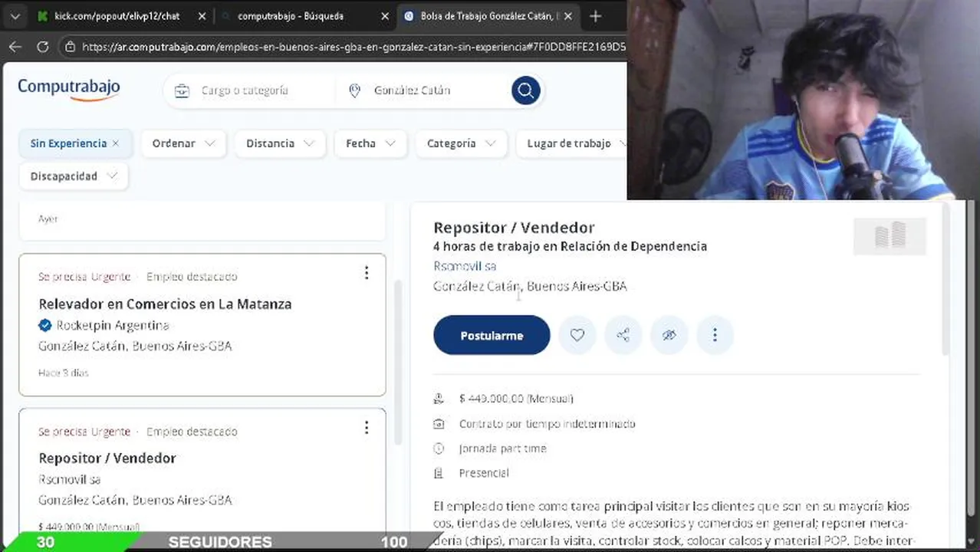Click the SEGUIDORES progress bar overlay
Image resolution: width=980 pixels, height=552 pixels.
click(222, 541)
